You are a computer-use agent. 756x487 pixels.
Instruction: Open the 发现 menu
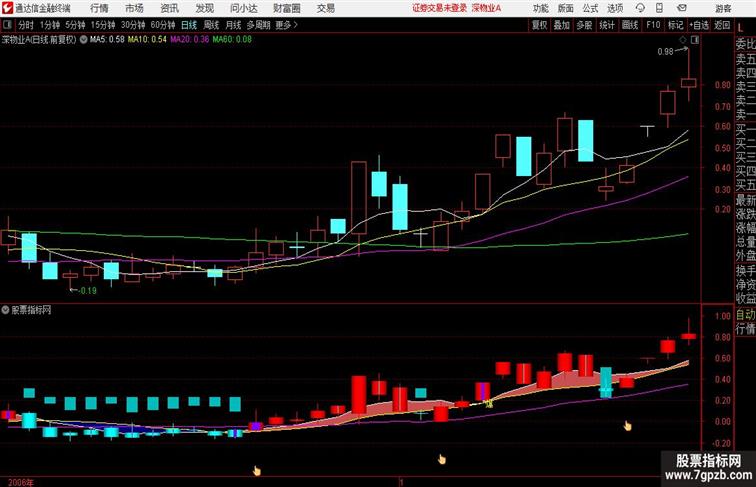point(204,8)
